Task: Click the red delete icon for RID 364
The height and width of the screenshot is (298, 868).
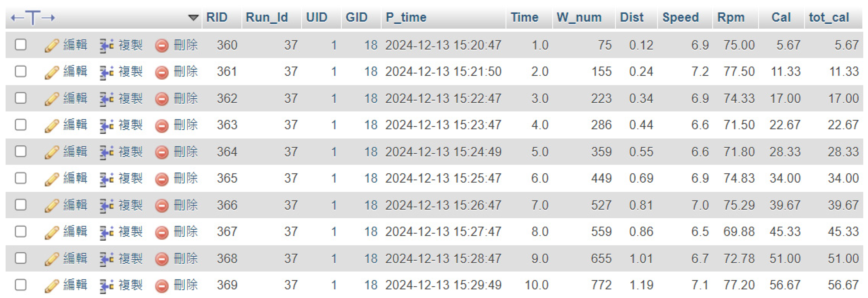Action: (x=162, y=152)
